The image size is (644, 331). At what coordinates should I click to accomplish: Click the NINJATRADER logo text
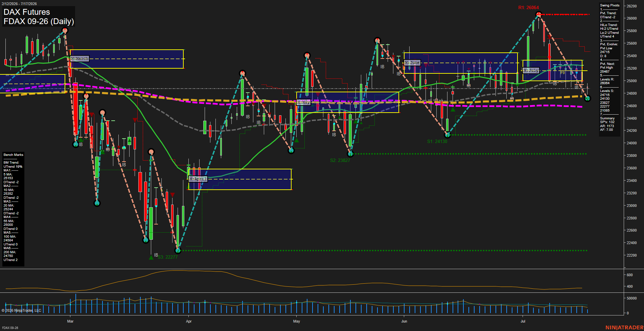click(624, 328)
